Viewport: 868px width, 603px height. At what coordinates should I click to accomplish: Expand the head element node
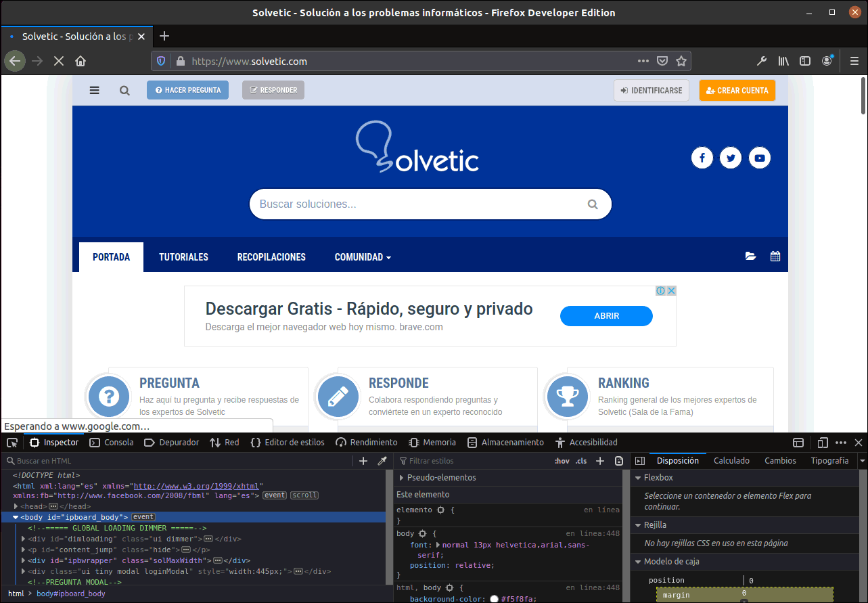[16, 506]
